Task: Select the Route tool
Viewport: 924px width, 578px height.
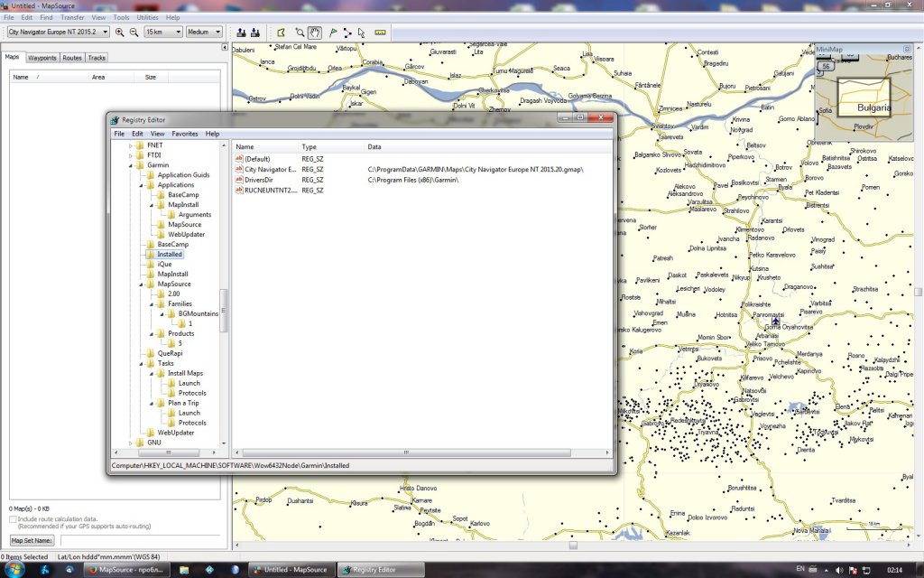Action: click(x=347, y=33)
